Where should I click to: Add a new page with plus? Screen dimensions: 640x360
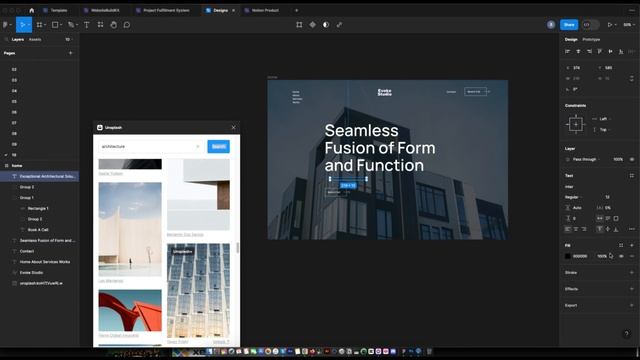coord(70,53)
